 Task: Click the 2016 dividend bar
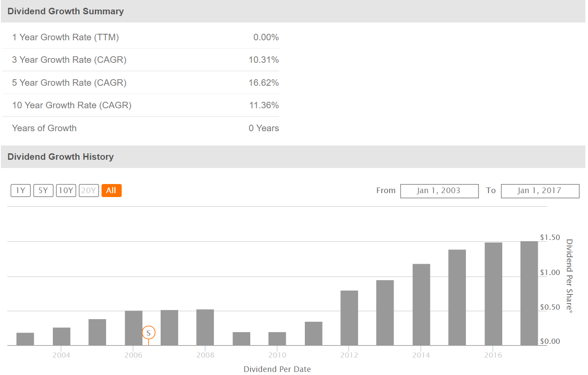494,294
